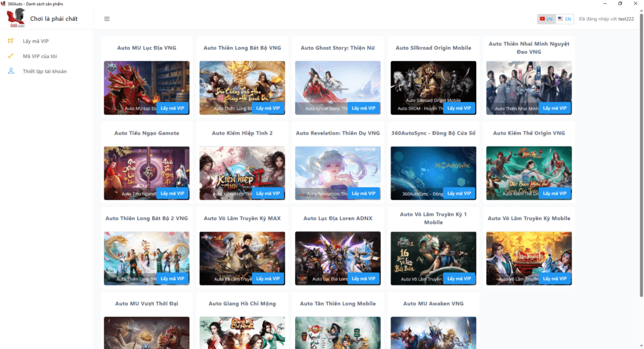Screen dimensions: 644x349
Task: Get VIP code for Auto Ghost Story: Thiện Nữ
Action: (x=364, y=108)
